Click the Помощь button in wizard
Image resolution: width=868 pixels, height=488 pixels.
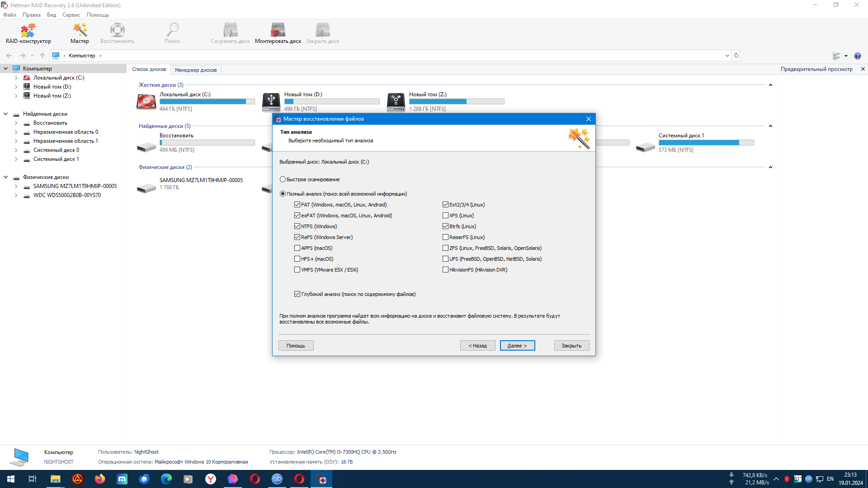point(296,346)
